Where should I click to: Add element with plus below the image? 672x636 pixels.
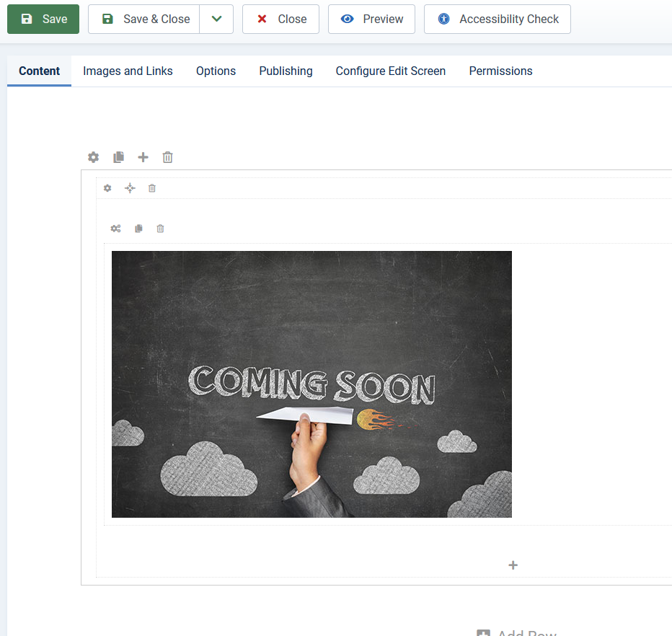513,565
